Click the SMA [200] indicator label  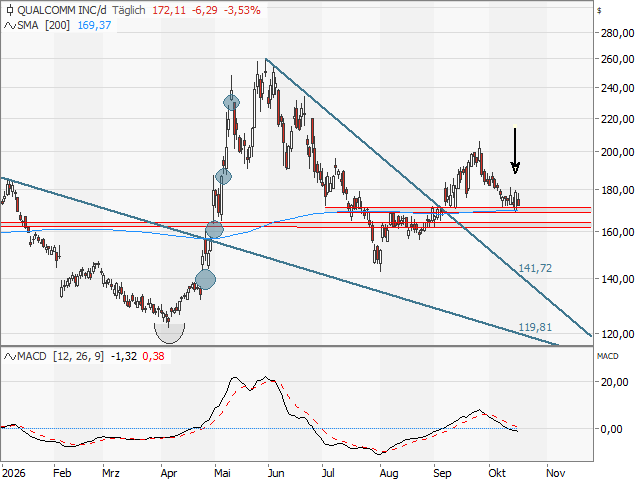click(44, 25)
